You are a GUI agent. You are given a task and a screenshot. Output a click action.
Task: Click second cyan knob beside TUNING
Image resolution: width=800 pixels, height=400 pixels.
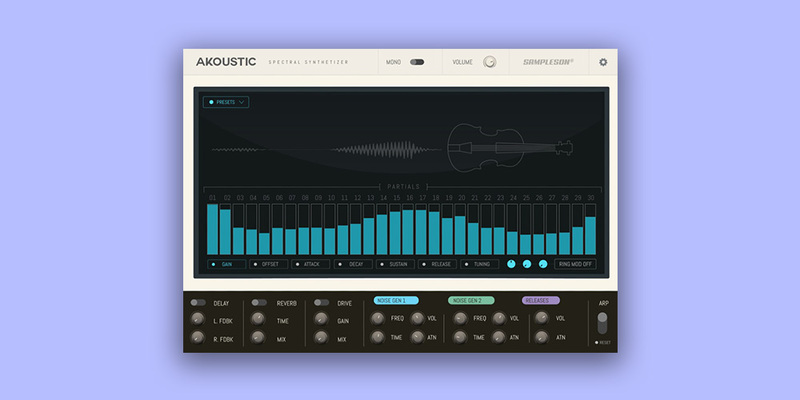[x=527, y=264]
